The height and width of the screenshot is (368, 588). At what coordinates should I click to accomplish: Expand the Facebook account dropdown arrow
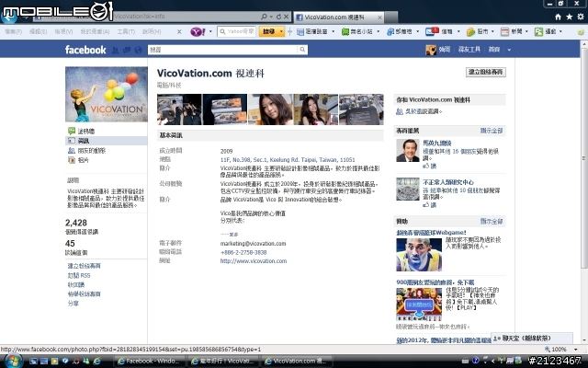509,50
